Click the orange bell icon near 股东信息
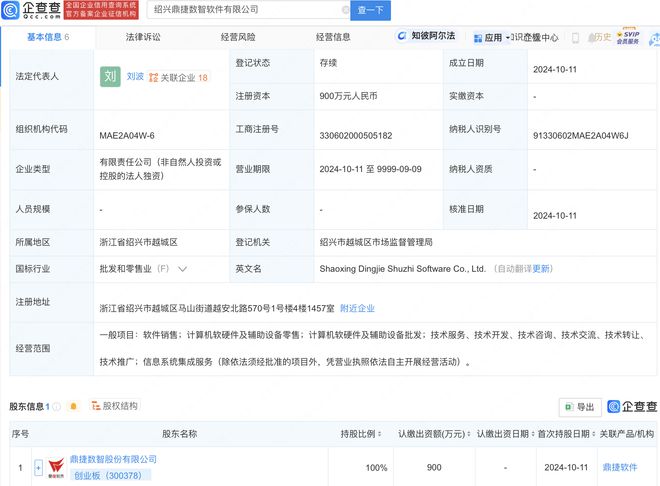This screenshot has height=486, width=660. pyautogui.click(x=74, y=406)
